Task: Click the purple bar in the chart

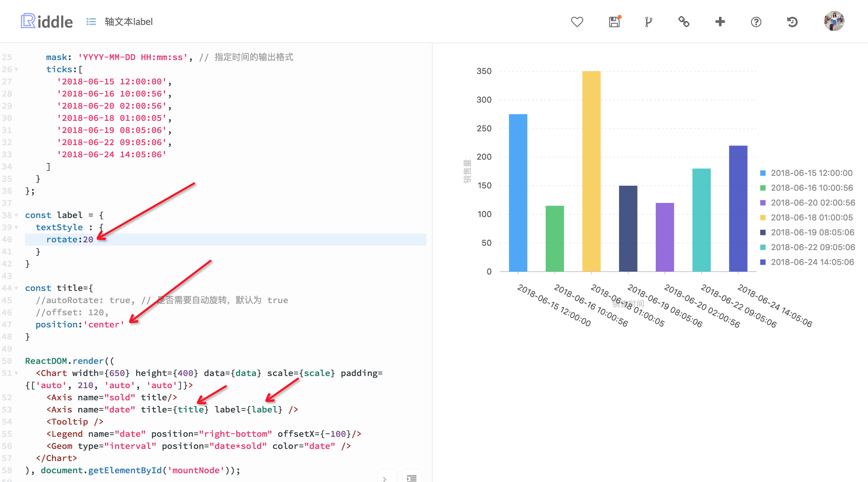Action: point(665,237)
